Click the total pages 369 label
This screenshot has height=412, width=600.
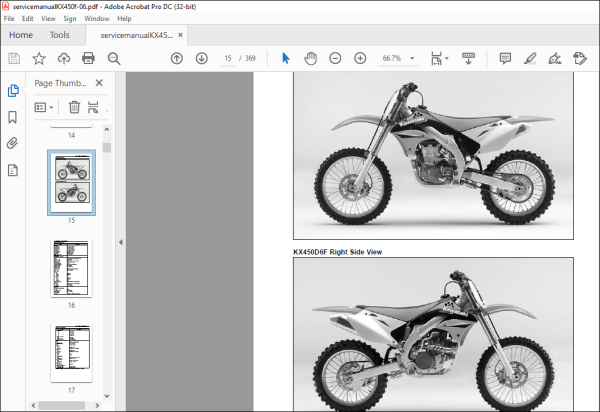tap(250, 58)
